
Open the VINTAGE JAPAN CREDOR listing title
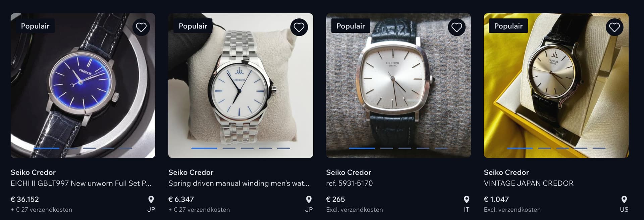528,183
